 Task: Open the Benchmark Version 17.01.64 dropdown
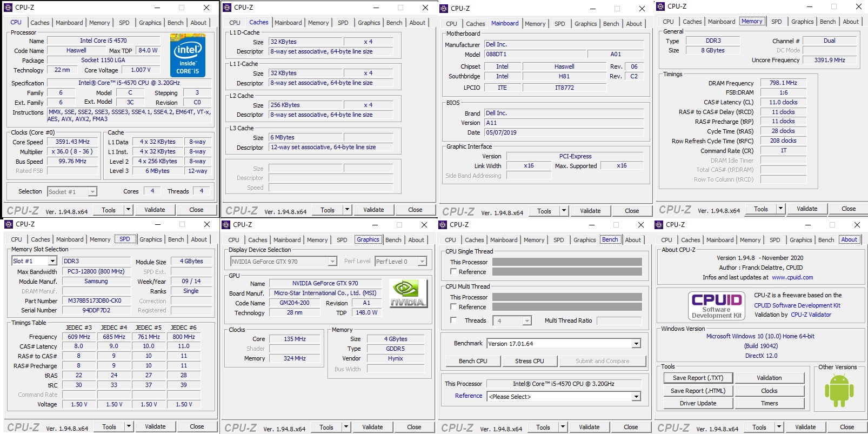click(636, 344)
